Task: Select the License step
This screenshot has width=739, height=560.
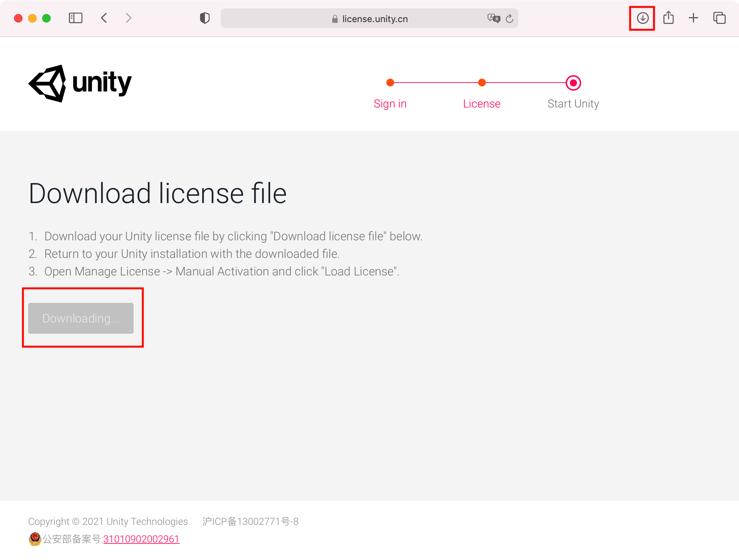Action: [482, 104]
